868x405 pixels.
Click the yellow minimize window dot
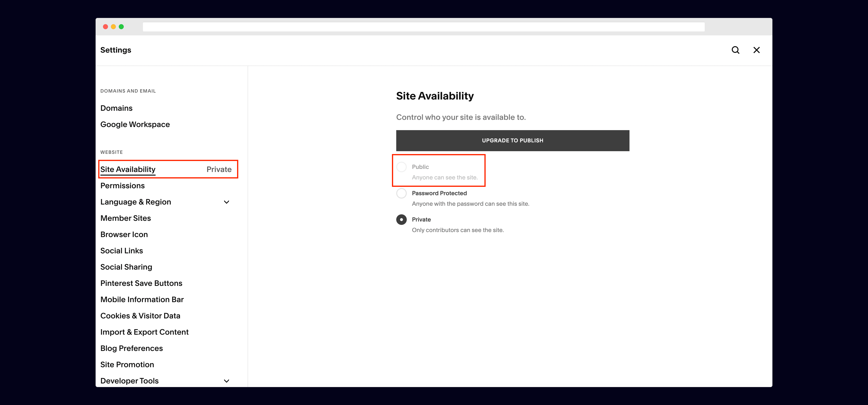click(113, 27)
